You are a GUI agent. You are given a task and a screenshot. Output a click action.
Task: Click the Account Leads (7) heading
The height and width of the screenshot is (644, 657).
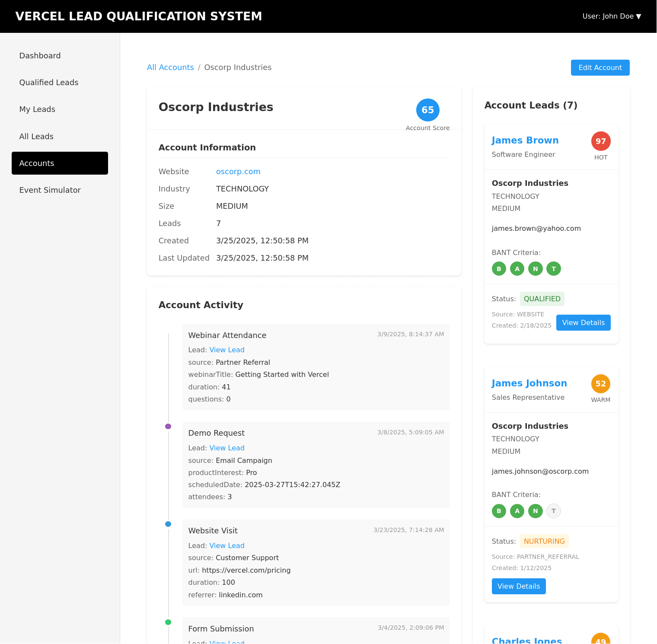click(x=531, y=105)
